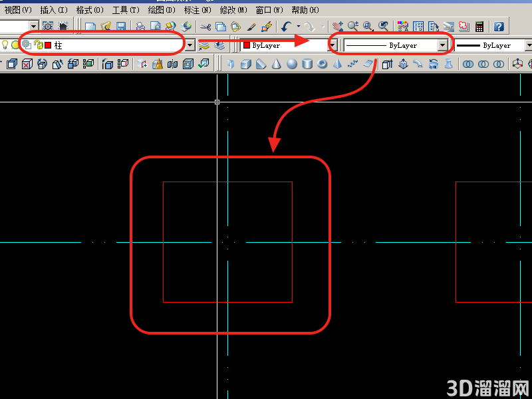Click the Help question mark icon
The image size is (532, 399).
[x=498, y=27]
